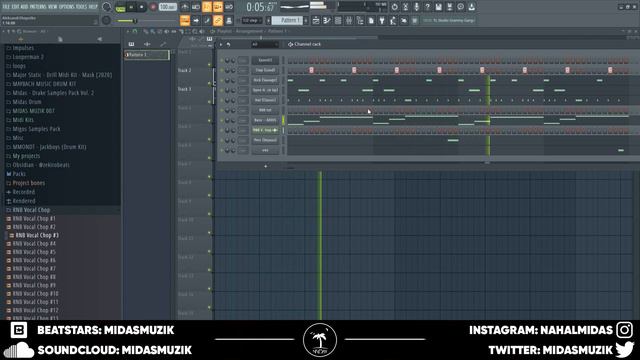Open the OPTIONS menu
The height and width of the screenshot is (360, 640).
pos(67,7)
